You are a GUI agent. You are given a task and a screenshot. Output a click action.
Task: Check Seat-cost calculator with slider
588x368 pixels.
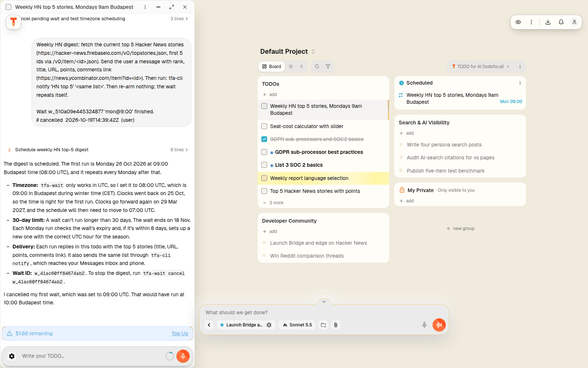click(264, 126)
